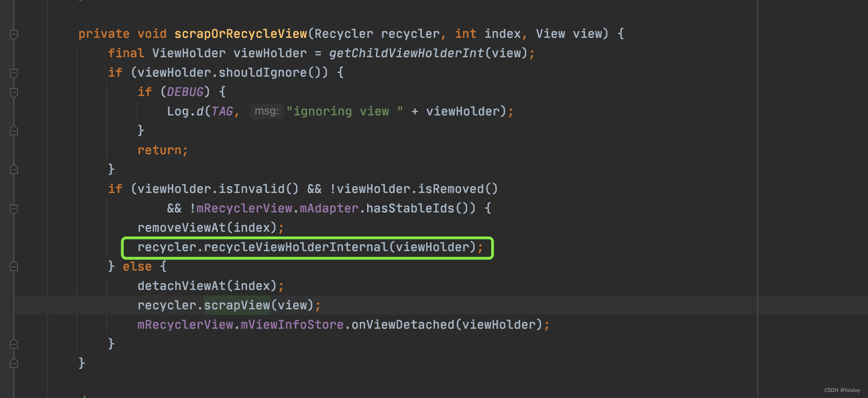868x398 pixels.
Task: Click the 'msg:' parameter inlay hint
Action: tap(267, 111)
